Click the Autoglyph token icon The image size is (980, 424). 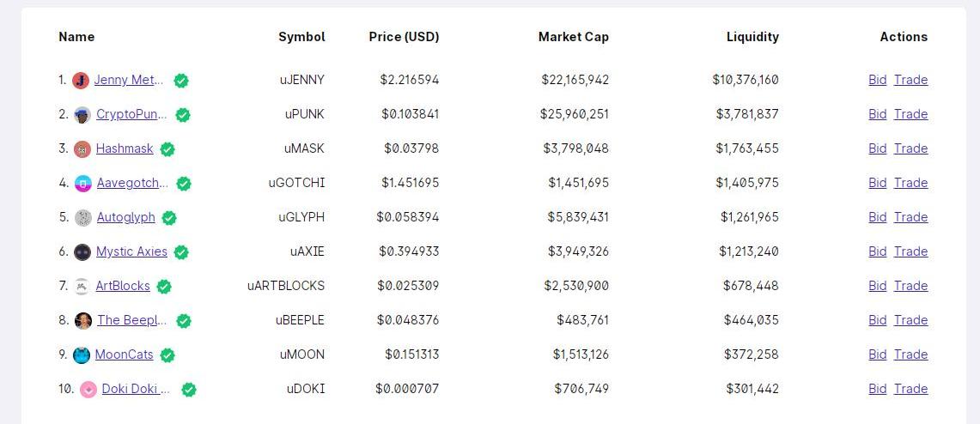pos(83,218)
